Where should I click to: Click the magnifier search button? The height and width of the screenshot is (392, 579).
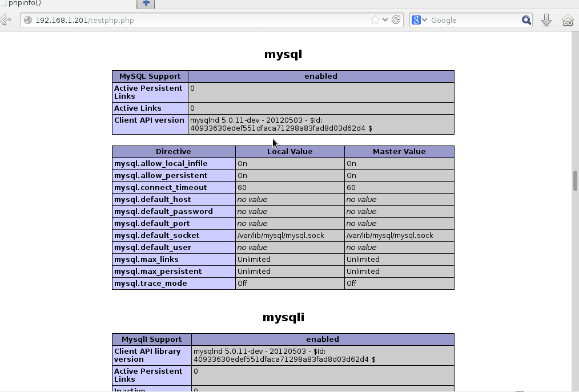click(x=526, y=20)
